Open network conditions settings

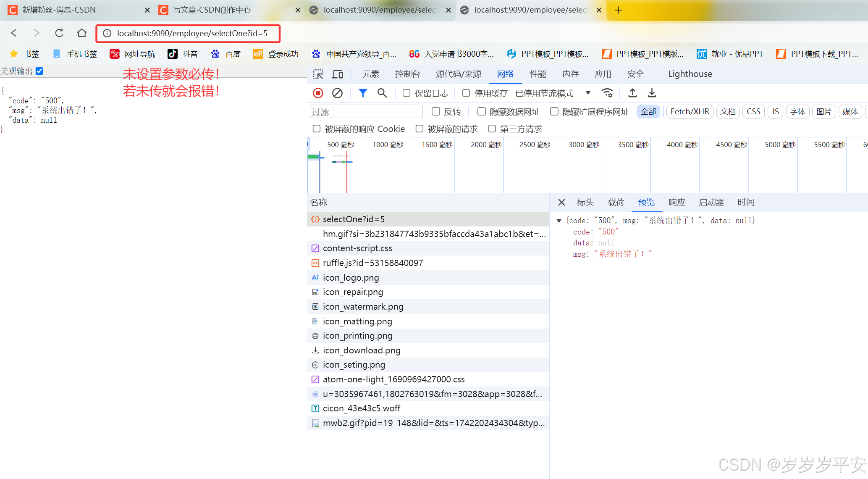(x=608, y=93)
